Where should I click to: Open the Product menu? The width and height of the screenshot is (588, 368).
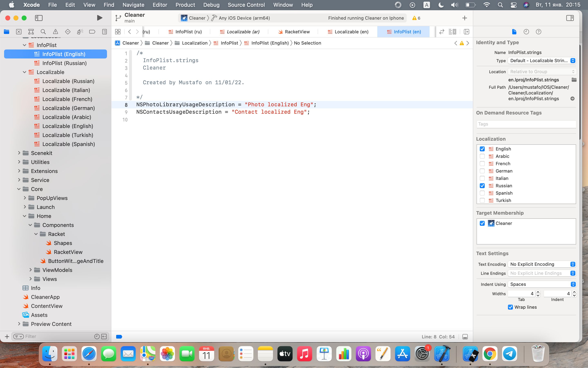[x=185, y=5]
